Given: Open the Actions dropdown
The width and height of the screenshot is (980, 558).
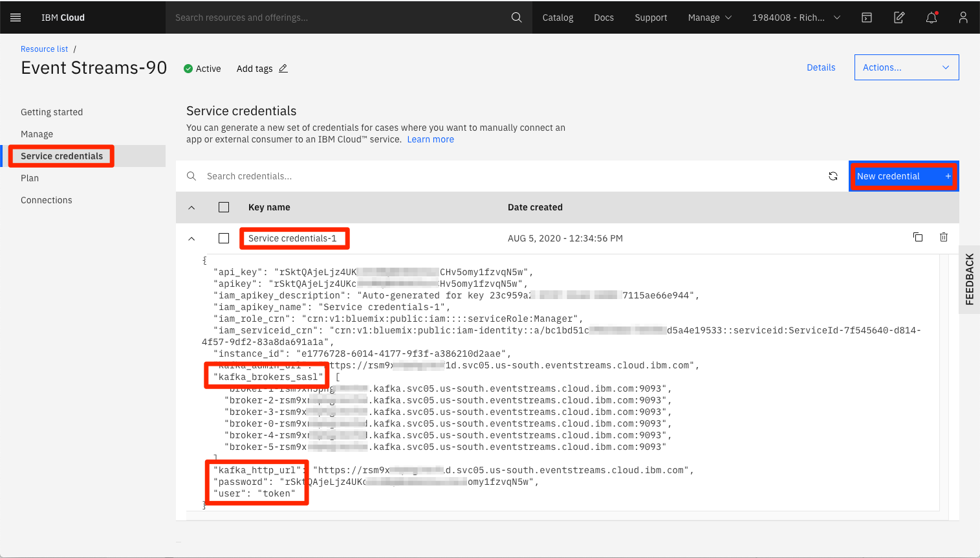Looking at the screenshot, I should [906, 67].
